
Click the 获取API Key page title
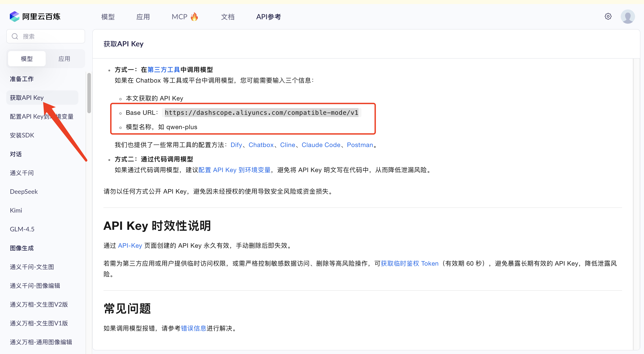coord(124,44)
